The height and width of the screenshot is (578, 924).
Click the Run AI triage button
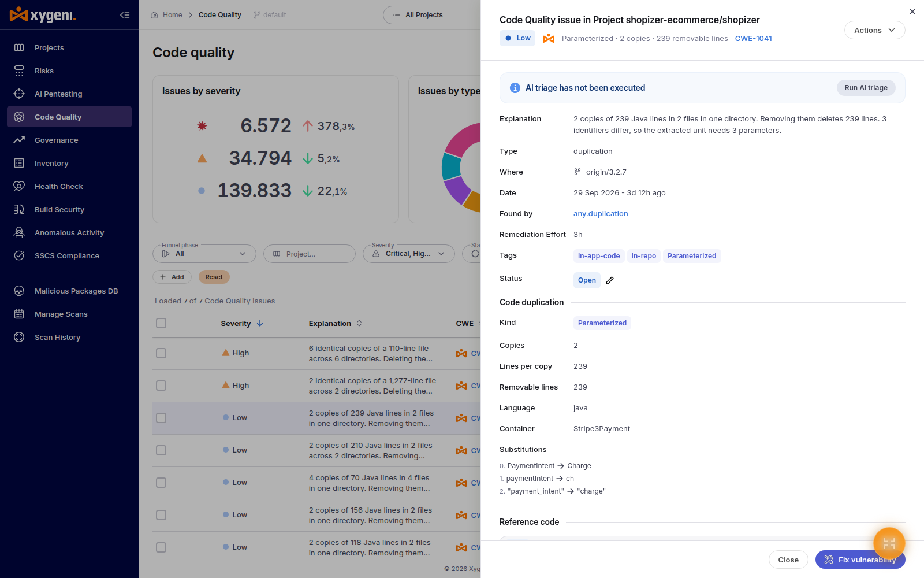click(866, 88)
